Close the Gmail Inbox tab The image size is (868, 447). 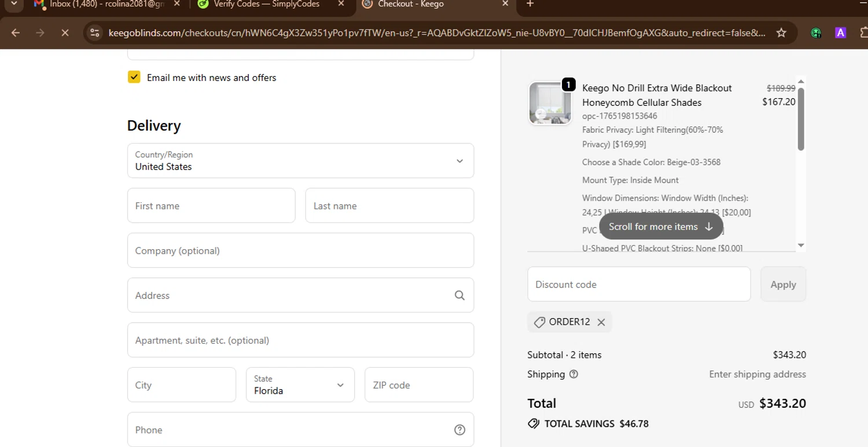pos(176,4)
